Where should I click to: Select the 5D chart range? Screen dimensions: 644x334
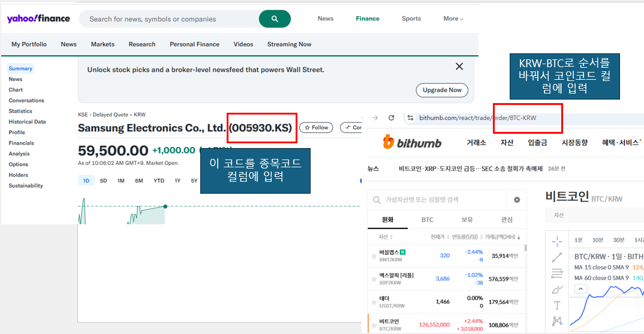pyautogui.click(x=104, y=180)
